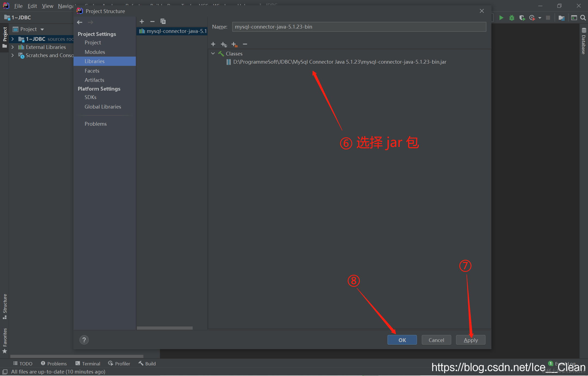Click the library Name input field
The width and height of the screenshot is (588, 376).
click(x=359, y=27)
